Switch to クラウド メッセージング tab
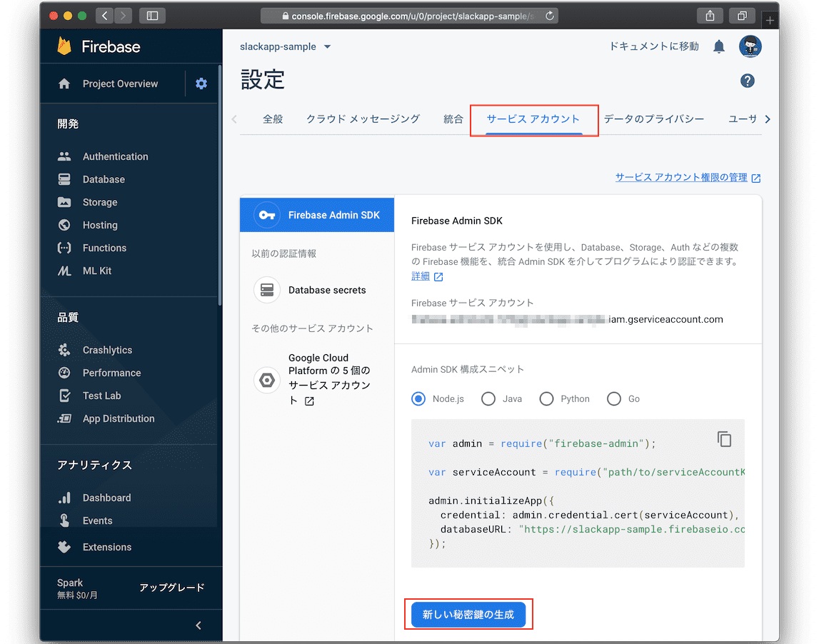The height and width of the screenshot is (644, 819). coord(363,119)
